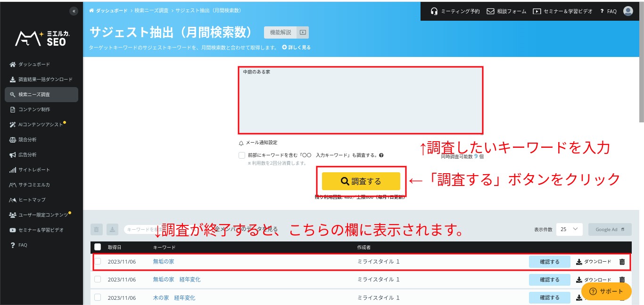The image size is (644, 305).
Task: Check the 無垢の家 経年変化 row checkbox
Action: coord(98,279)
